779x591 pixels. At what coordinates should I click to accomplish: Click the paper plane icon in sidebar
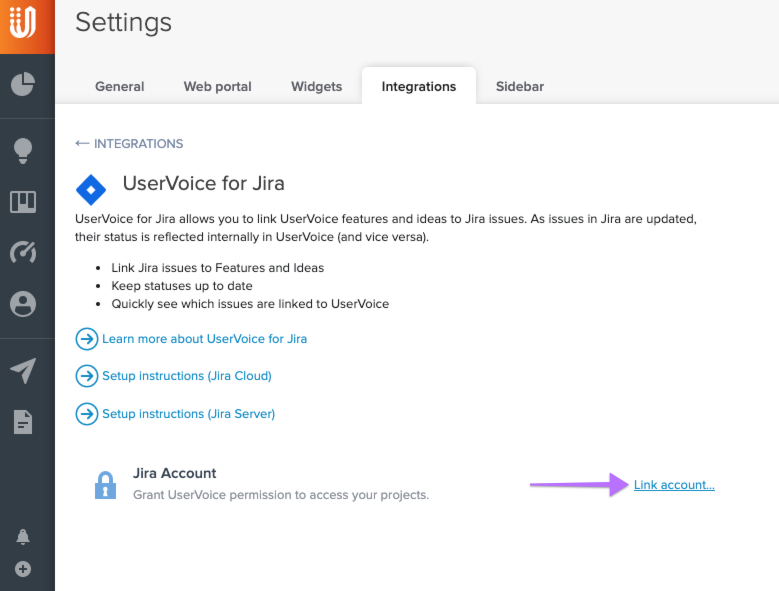point(23,371)
